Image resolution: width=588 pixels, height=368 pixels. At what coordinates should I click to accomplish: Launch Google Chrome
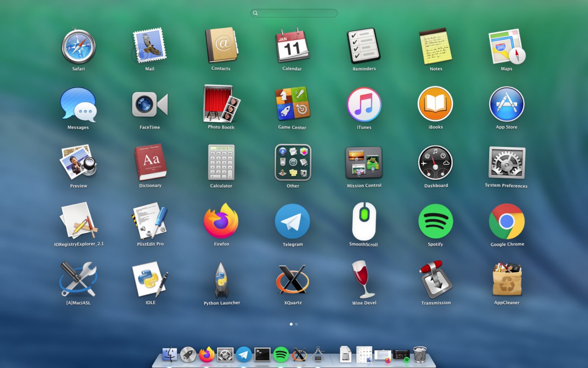tap(507, 221)
